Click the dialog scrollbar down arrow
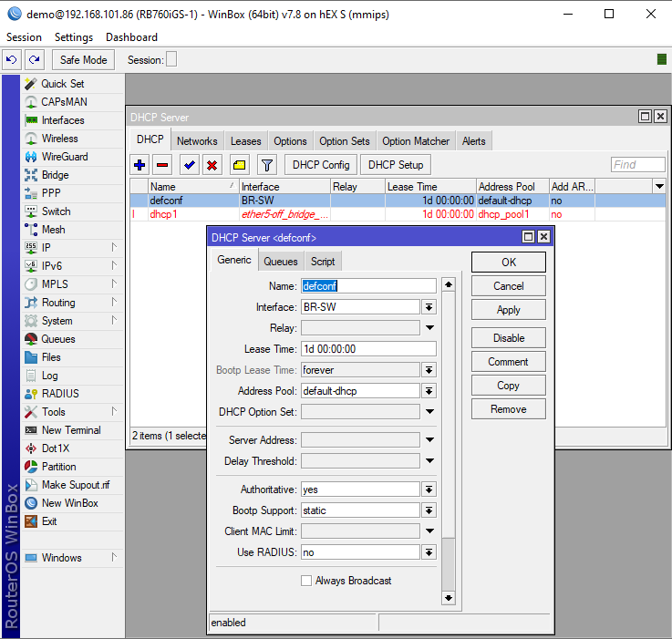This screenshot has height=639, width=672. click(x=449, y=598)
